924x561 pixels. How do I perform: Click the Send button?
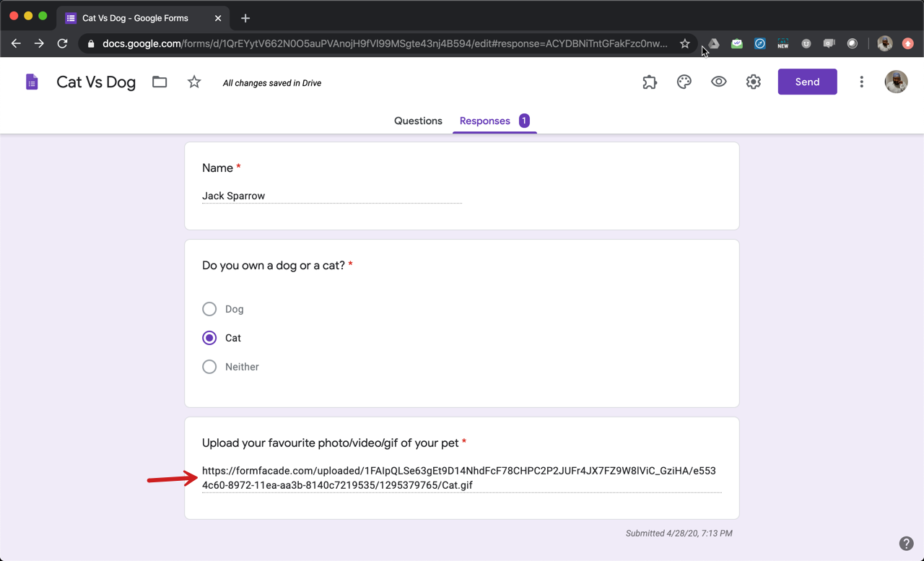coord(807,82)
